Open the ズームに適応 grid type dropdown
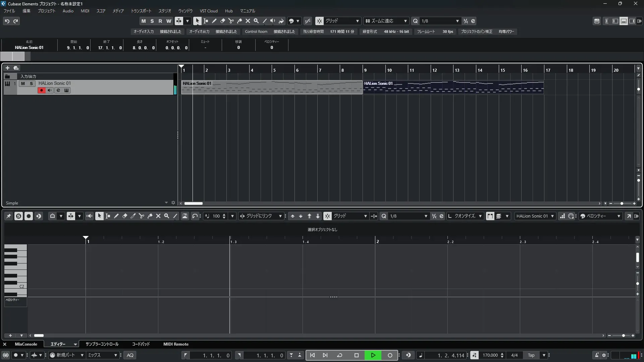Screen dimensions: 644x362 405,21
